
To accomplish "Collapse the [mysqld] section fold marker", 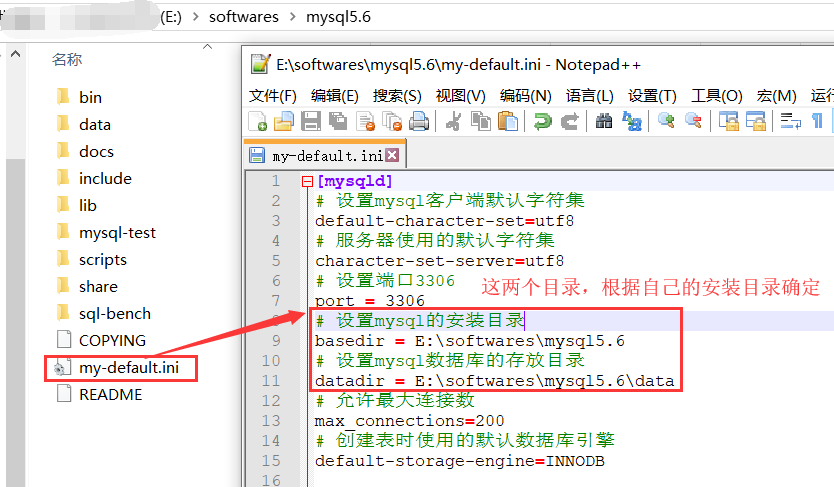I will [307, 182].
